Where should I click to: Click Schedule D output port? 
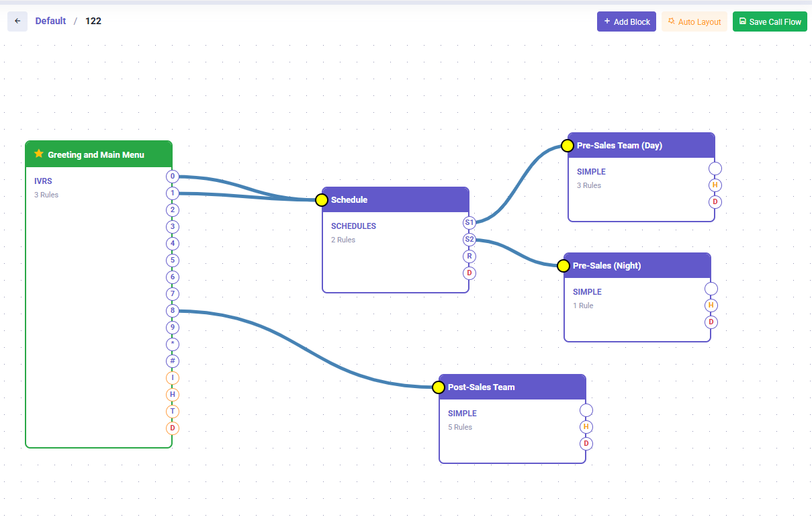(469, 273)
